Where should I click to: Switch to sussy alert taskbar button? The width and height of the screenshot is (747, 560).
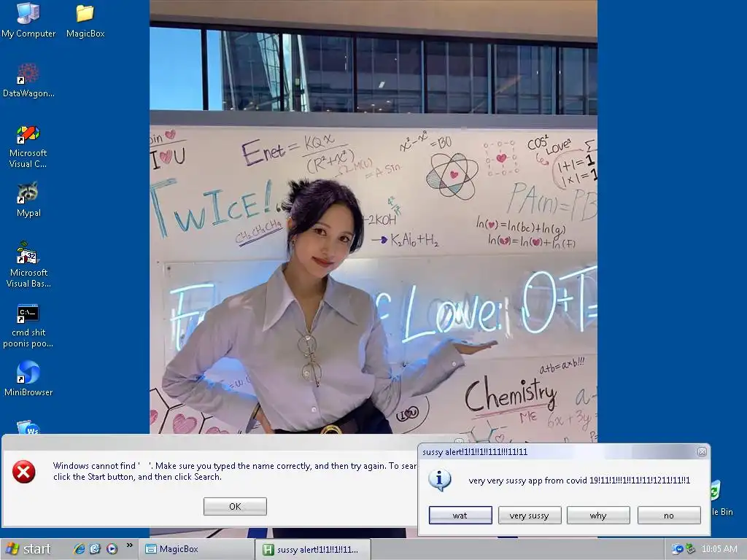(312, 550)
